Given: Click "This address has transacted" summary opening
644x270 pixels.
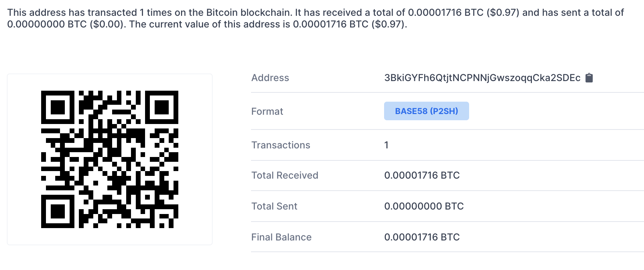Looking at the screenshot, I should [x=72, y=13].
